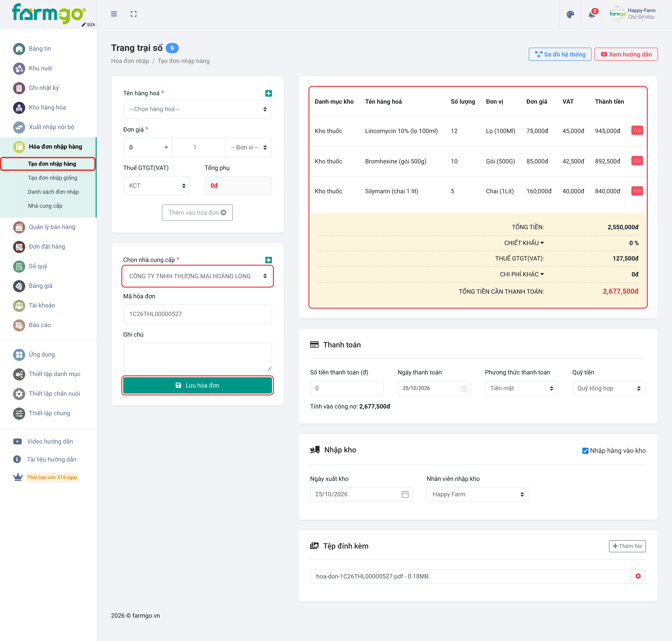Screen dimensions: 672x641
Task: Click Thêm vào hóa đơn button
Action: click(x=197, y=212)
